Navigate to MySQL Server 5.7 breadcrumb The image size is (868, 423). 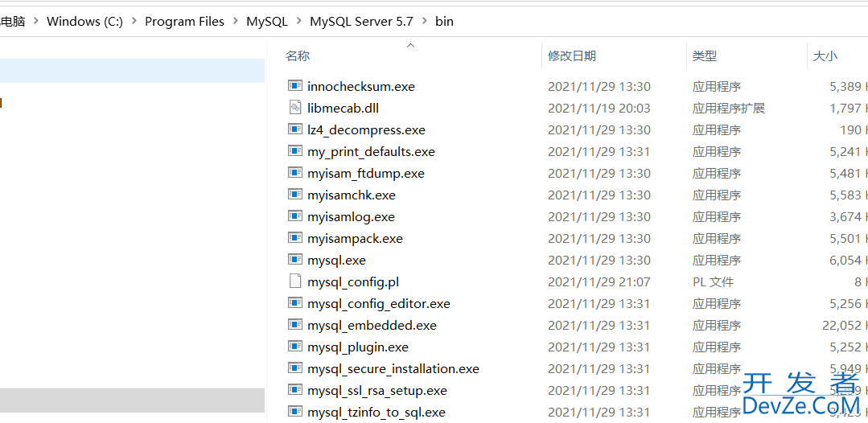[x=361, y=22]
